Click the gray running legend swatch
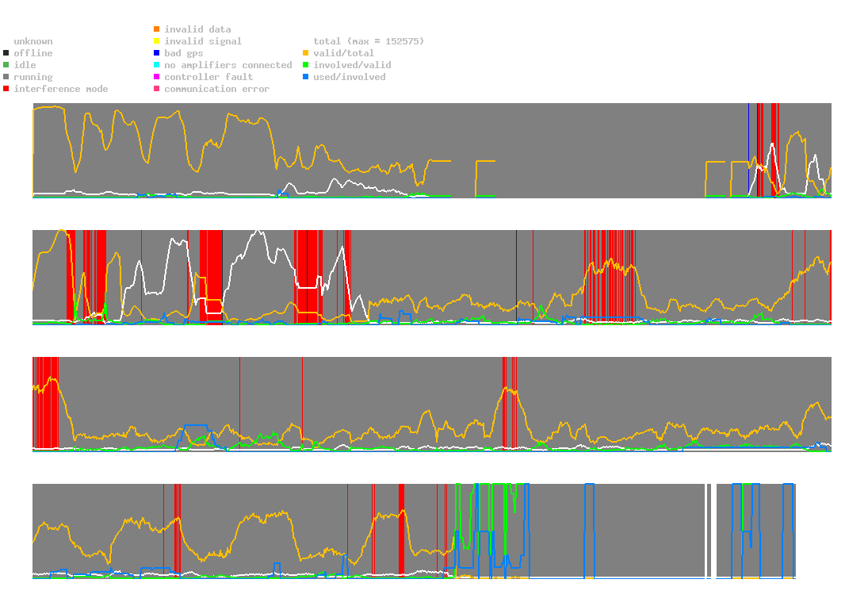 (x=6, y=77)
